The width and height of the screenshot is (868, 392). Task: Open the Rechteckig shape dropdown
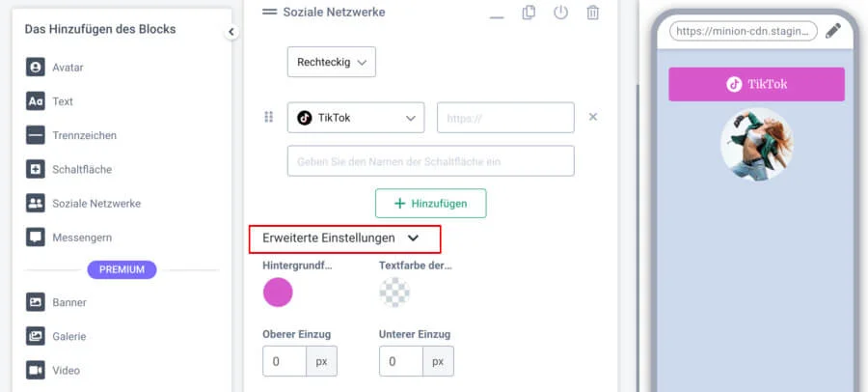(x=331, y=62)
